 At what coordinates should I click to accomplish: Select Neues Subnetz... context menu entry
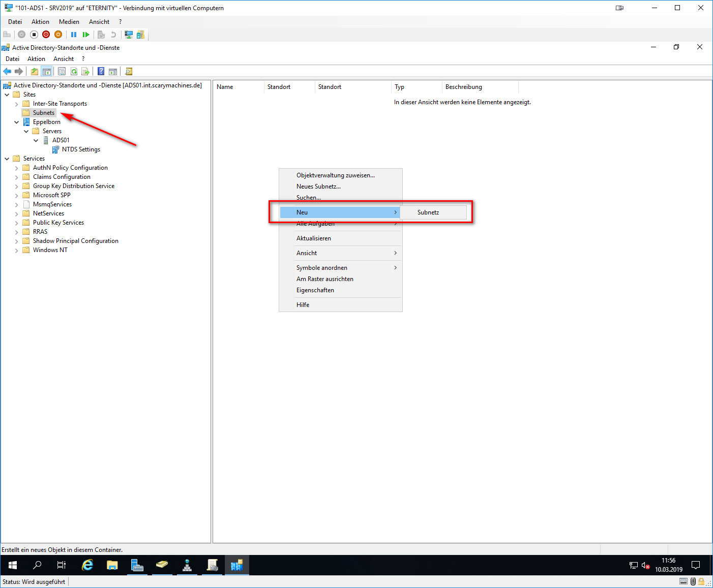click(x=318, y=187)
